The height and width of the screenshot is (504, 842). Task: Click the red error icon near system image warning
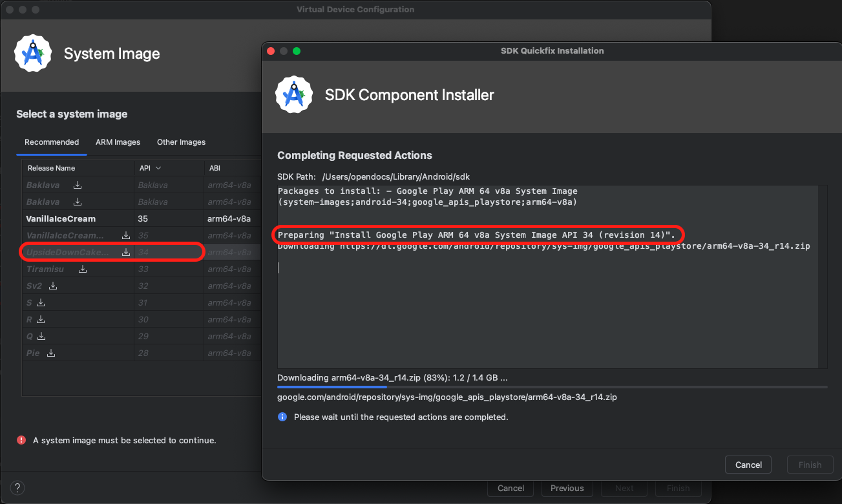pos(21,440)
